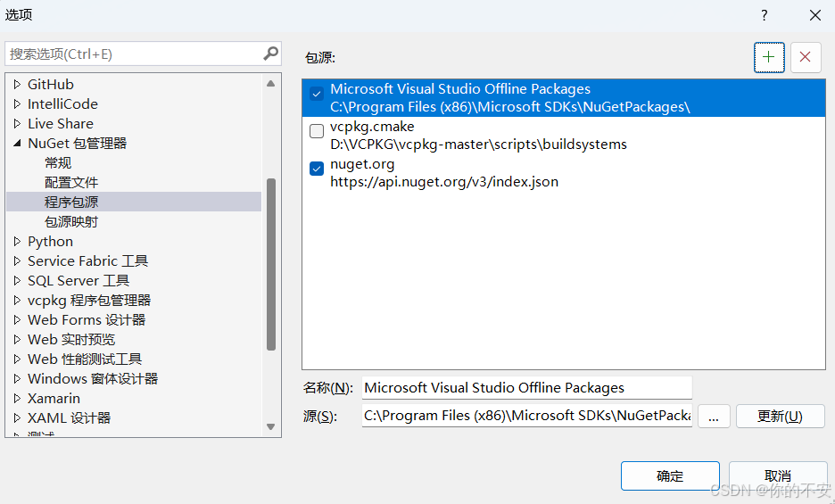The image size is (835, 504).
Task: Click the https://api.nuget.org/v3/index.json URL text
Action: (x=444, y=182)
